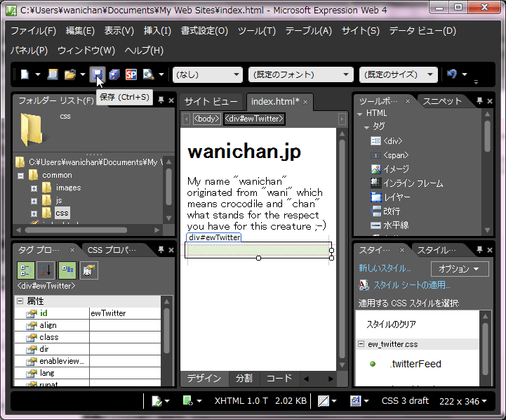Viewport: 506px width, 420px height.
Task: Click the Undo arrow icon
Action: pos(452,74)
